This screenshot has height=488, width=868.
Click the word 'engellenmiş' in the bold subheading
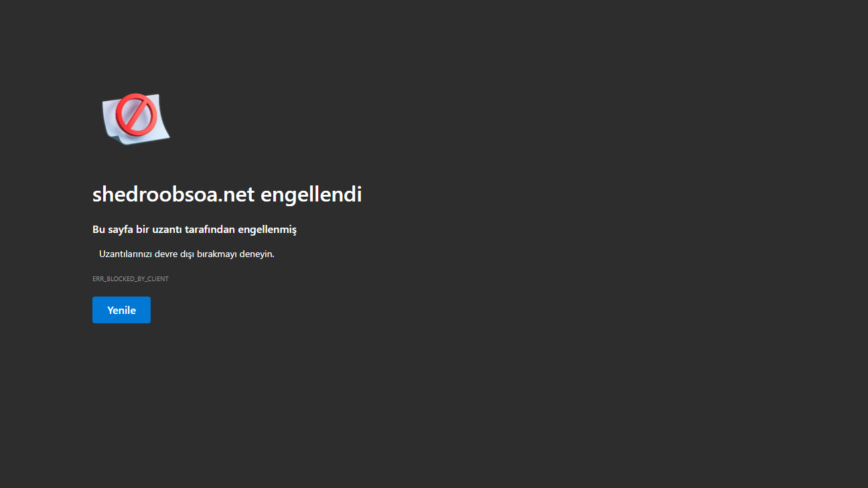[x=267, y=230]
